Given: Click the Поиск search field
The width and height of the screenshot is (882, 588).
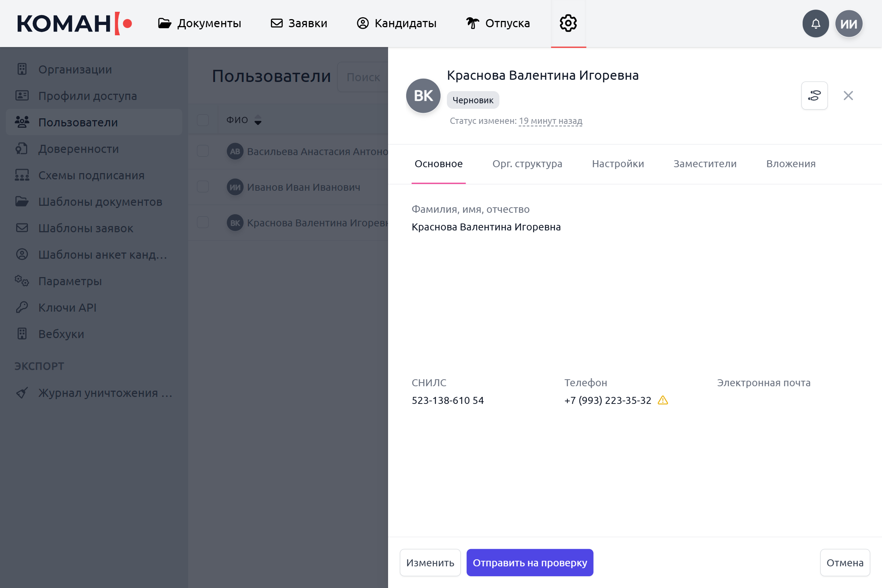Looking at the screenshot, I should click(x=363, y=77).
